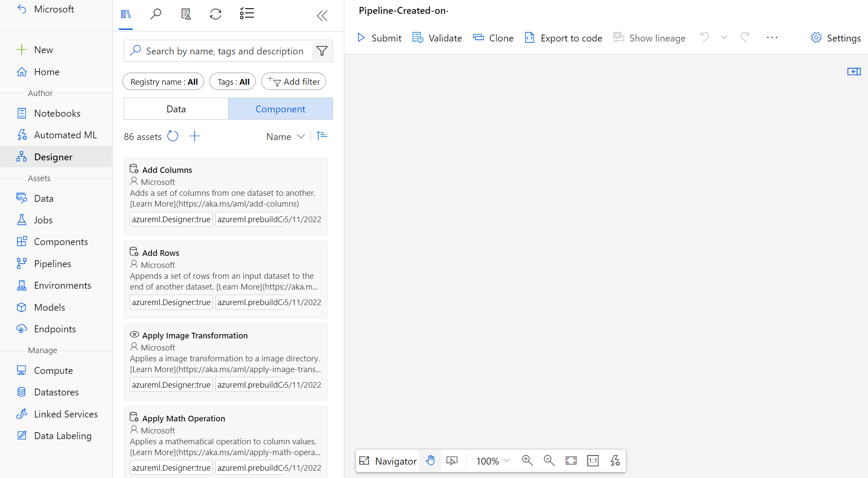Image resolution: width=868 pixels, height=478 pixels.
Task: Select Designer in sidebar
Action: 56,157
